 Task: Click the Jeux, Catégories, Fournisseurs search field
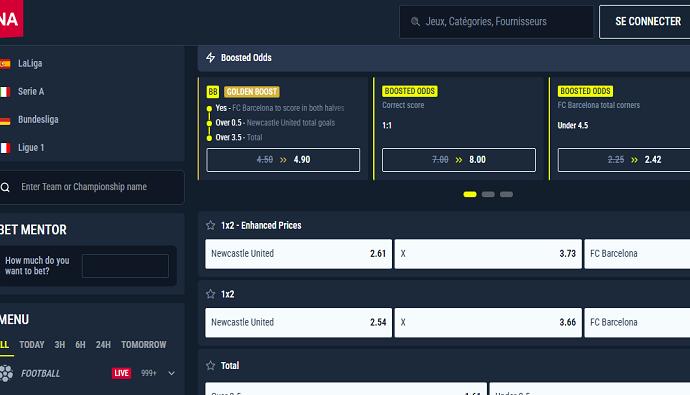(496, 22)
